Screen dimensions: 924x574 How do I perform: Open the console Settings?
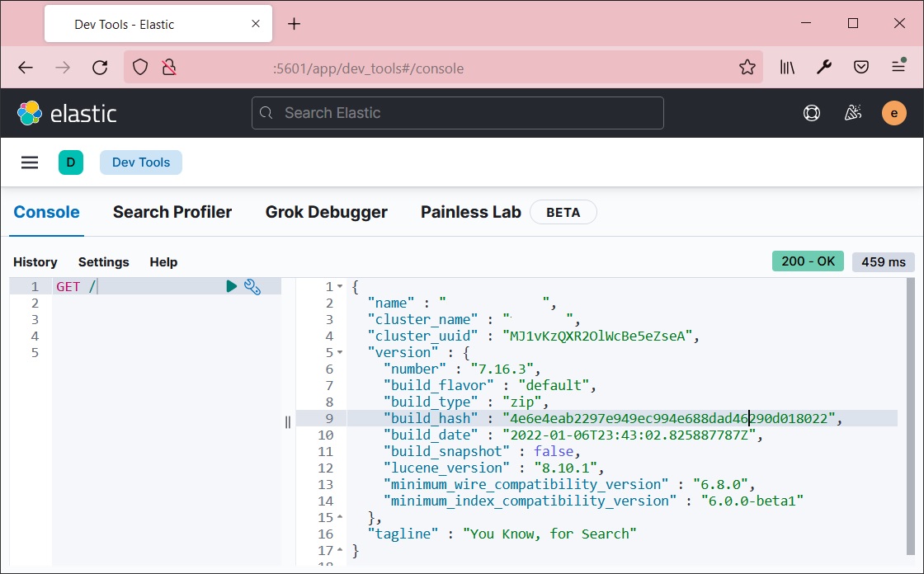click(104, 262)
